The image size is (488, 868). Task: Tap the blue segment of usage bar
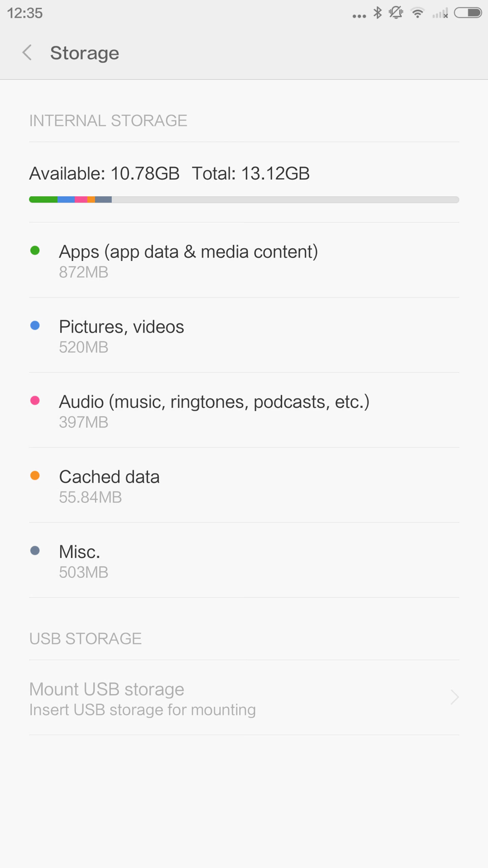[66, 199]
